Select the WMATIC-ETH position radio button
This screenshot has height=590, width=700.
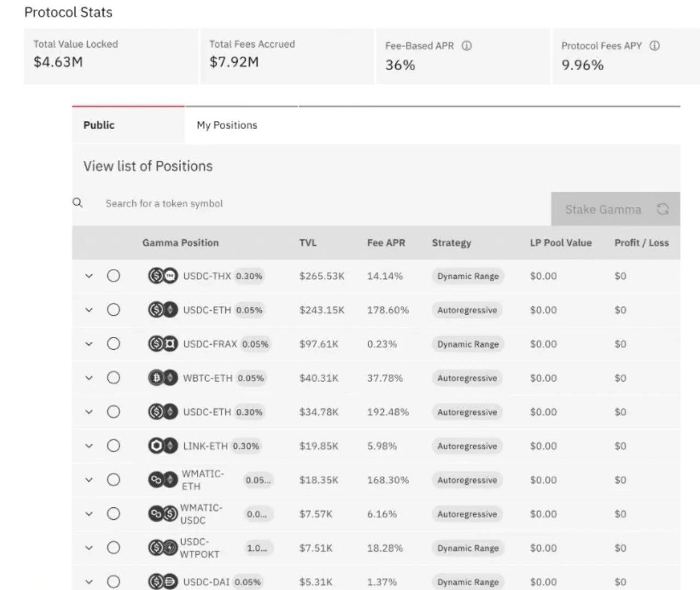coord(114,480)
